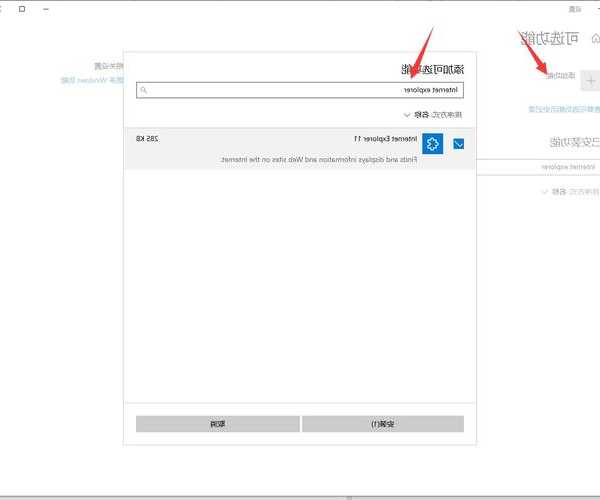Click the 取消 button

coord(217,424)
